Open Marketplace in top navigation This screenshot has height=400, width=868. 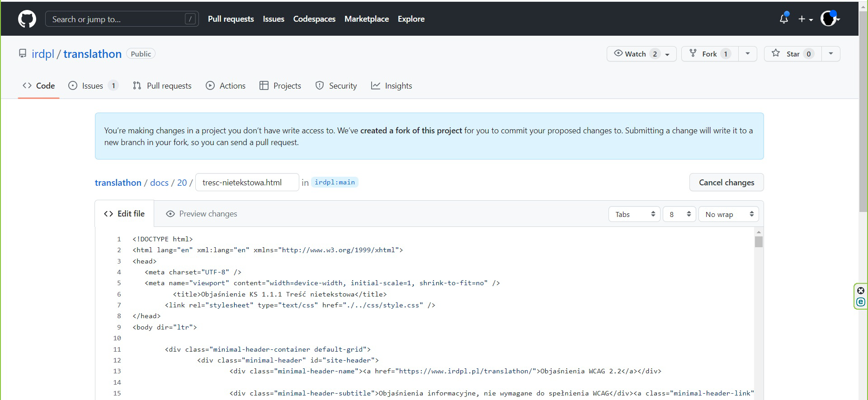367,19
